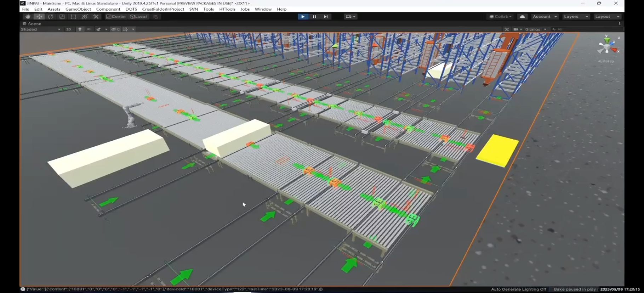
Task: Open Scene view options menu dots
Action: click(620, 24)
